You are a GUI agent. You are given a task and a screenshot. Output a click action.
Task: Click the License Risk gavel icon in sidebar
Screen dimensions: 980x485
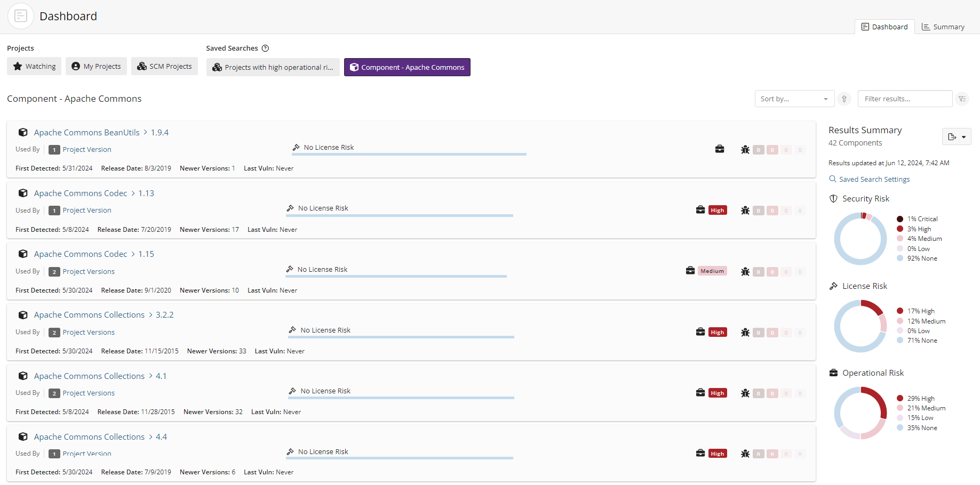(833, 286)
